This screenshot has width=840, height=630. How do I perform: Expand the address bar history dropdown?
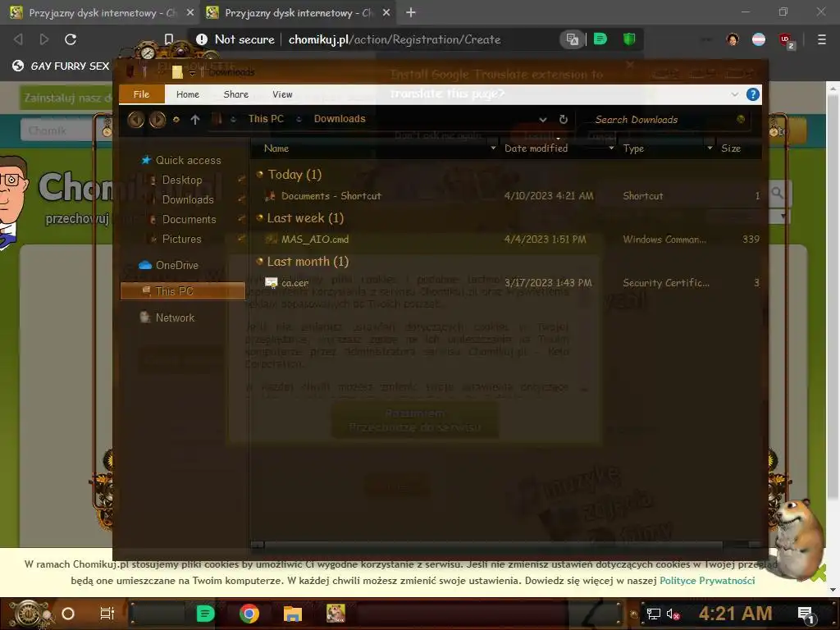[543, 120]
